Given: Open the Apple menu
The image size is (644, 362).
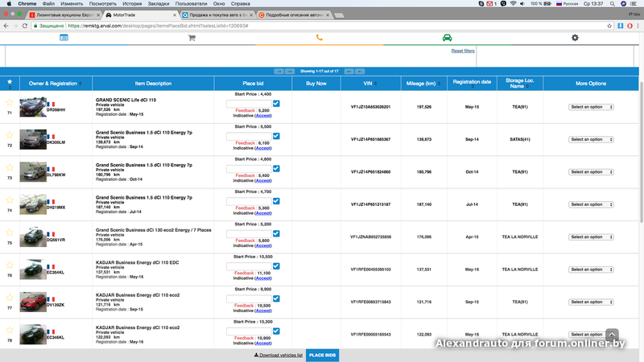Looking at the screenshot, I should click(x=9, y=4).
